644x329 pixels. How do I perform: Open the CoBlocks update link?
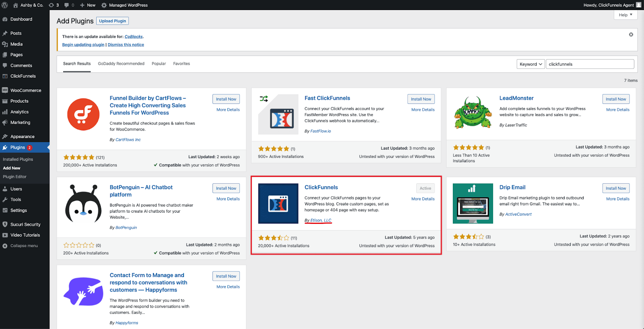click(134, 37)
